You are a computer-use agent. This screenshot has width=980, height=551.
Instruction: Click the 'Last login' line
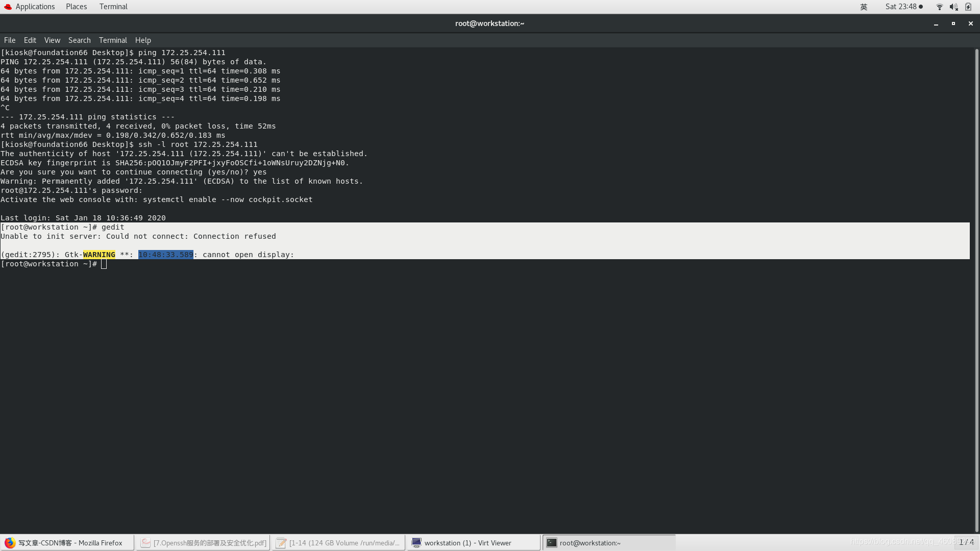(x=83, y=218)
